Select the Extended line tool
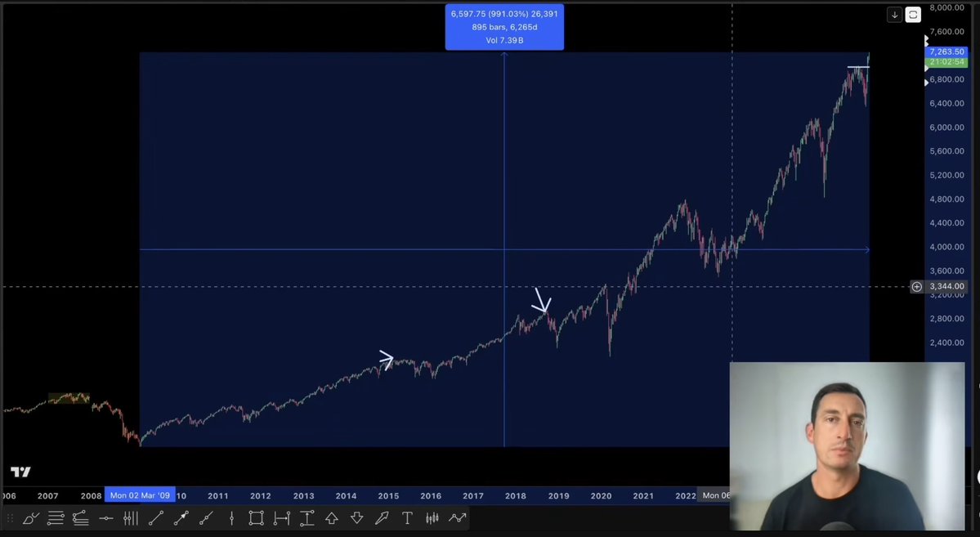The width and height of the screenshot is (980, 537). pyautogui.click(x=206, y=518)
